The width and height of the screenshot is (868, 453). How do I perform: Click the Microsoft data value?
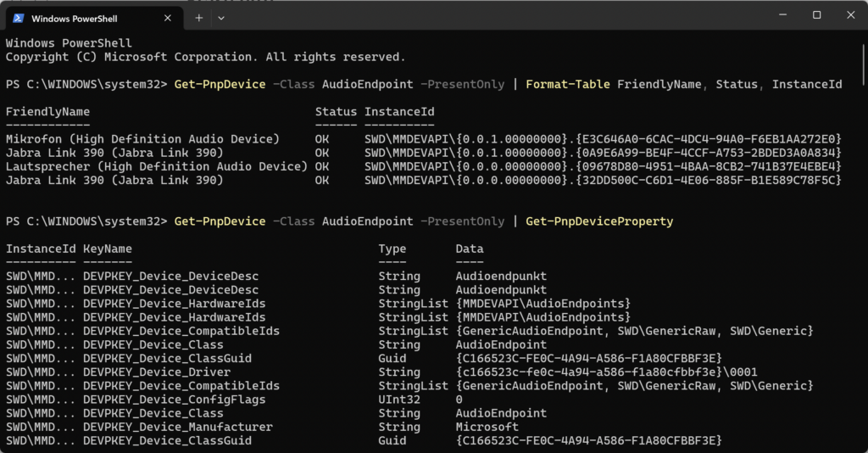487,428
